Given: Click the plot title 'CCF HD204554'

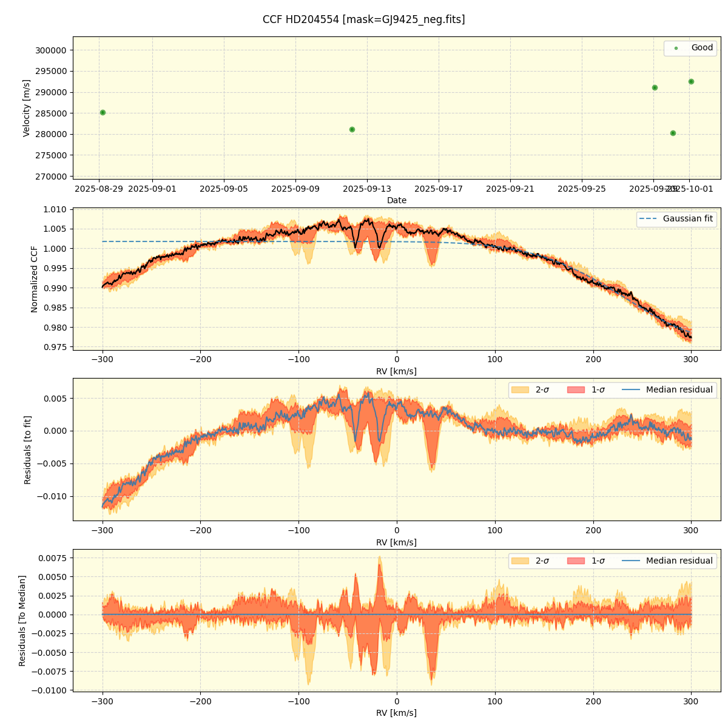Looking at the screenshot, I should click(363, 19).
